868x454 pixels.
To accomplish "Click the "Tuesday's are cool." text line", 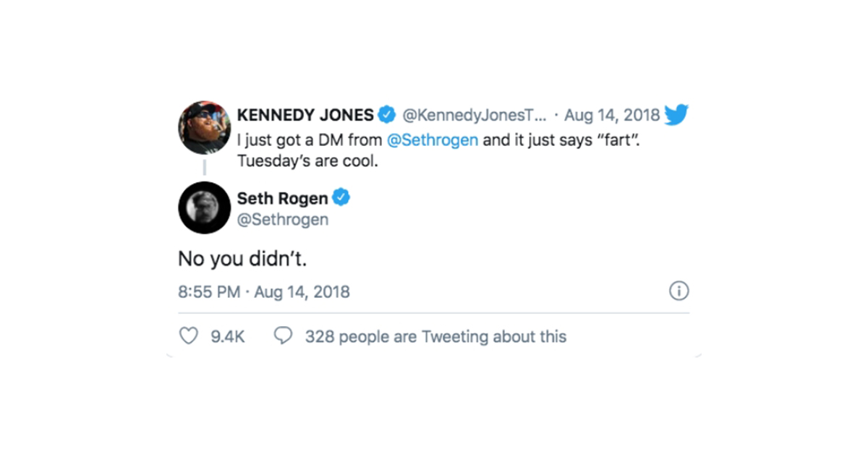I will (307, 160).
